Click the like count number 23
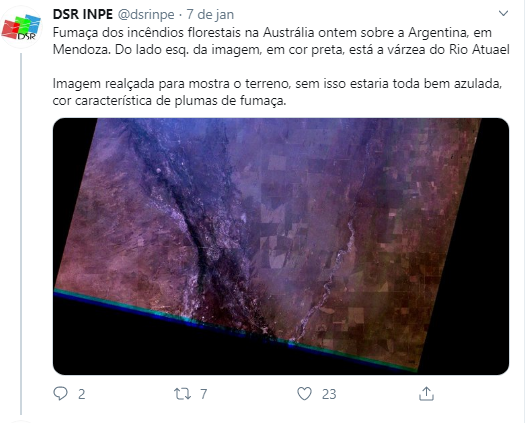The width and height of the screenshot is (532, 423). coord(329,395)
